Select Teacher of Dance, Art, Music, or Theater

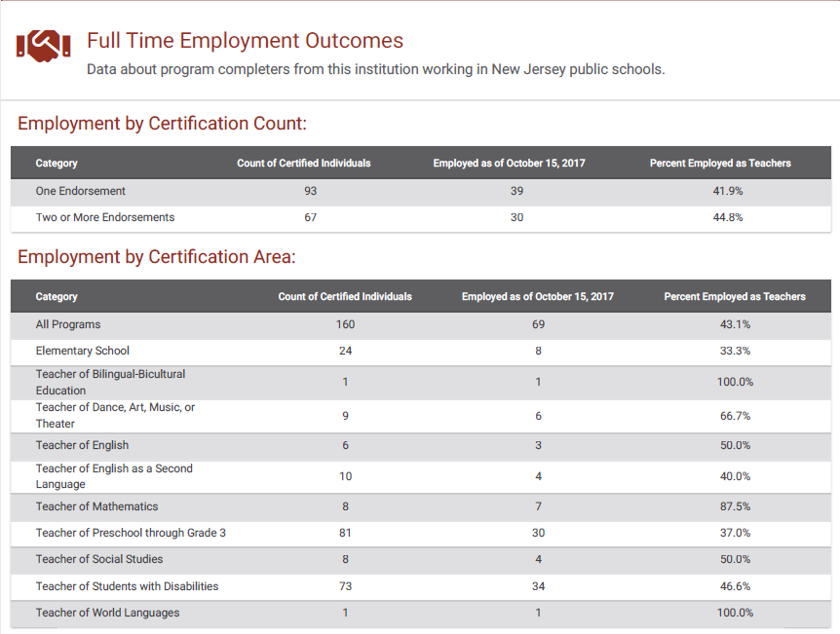tap(115, 415)
